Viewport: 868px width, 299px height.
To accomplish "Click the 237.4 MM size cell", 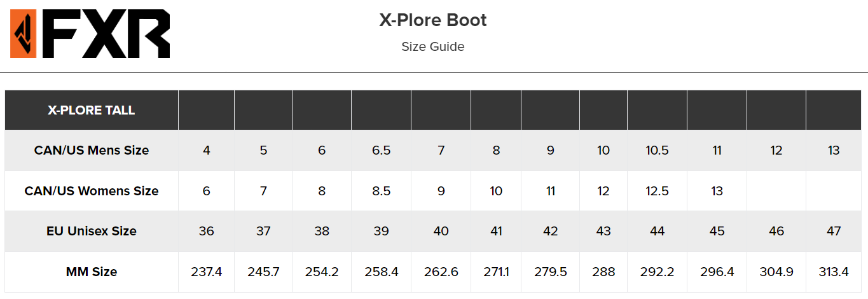I will point(206,272).
